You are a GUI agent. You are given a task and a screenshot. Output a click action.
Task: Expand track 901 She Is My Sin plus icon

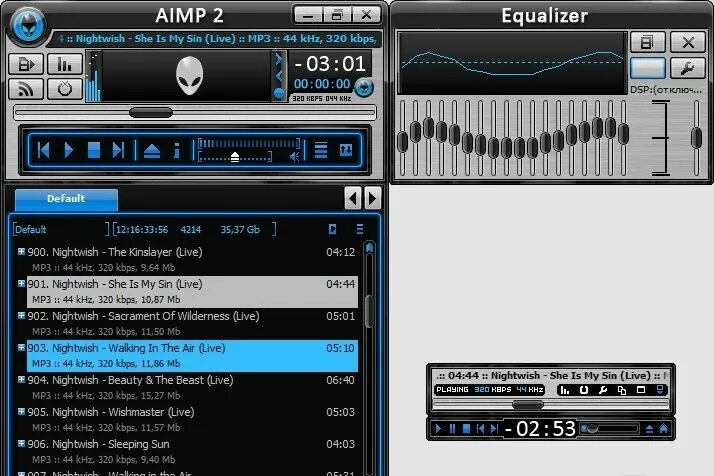(21, 283)
